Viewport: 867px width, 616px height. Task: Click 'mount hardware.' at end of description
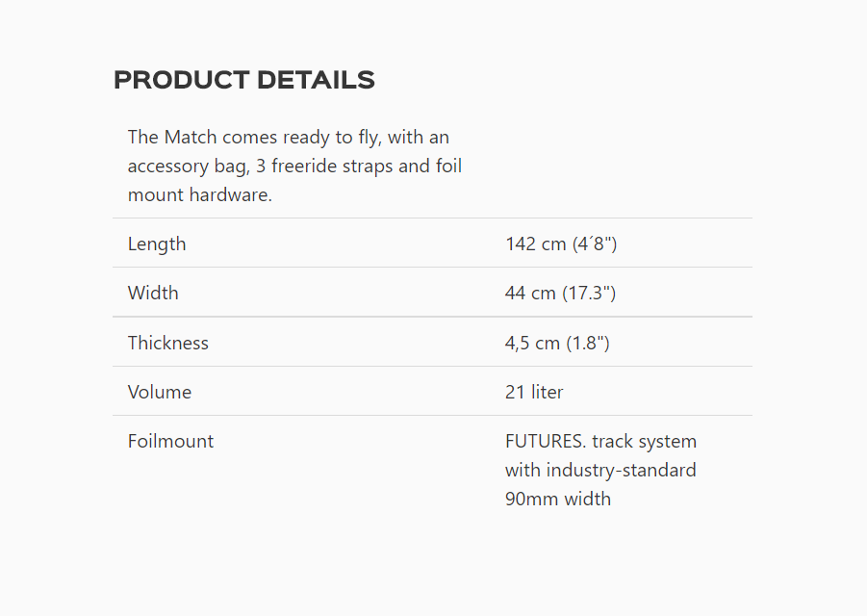point(199,194)
